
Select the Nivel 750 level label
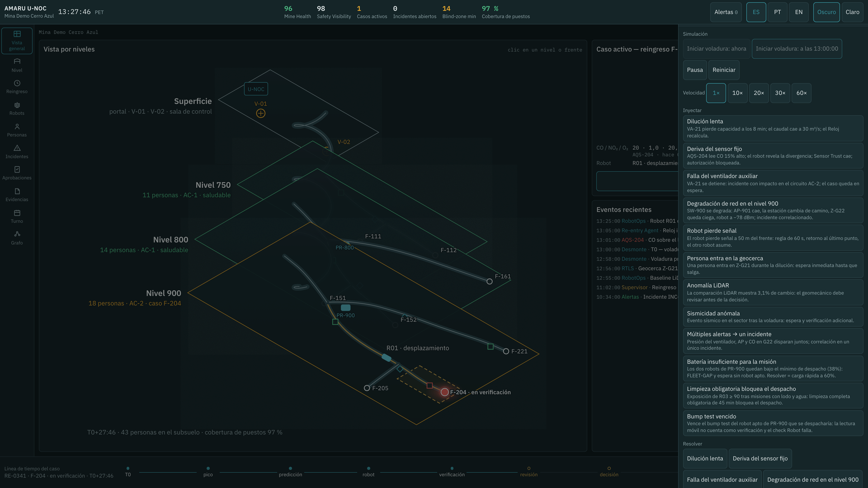[x=213, y=185]
